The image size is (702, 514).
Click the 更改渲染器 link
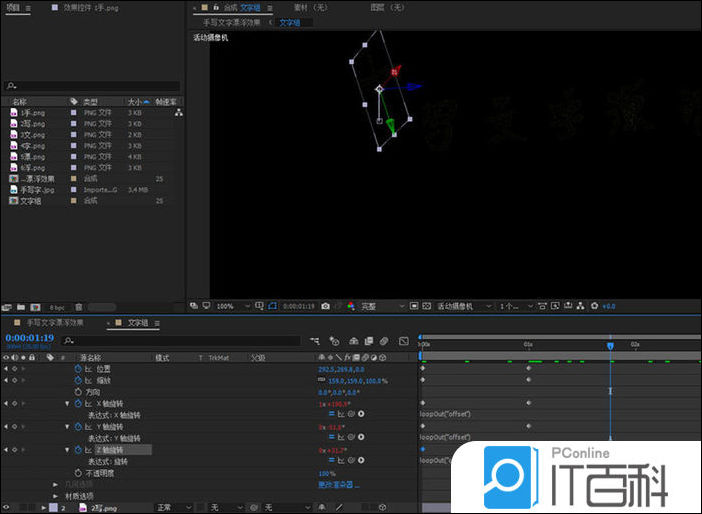click(x=338, y=484)
